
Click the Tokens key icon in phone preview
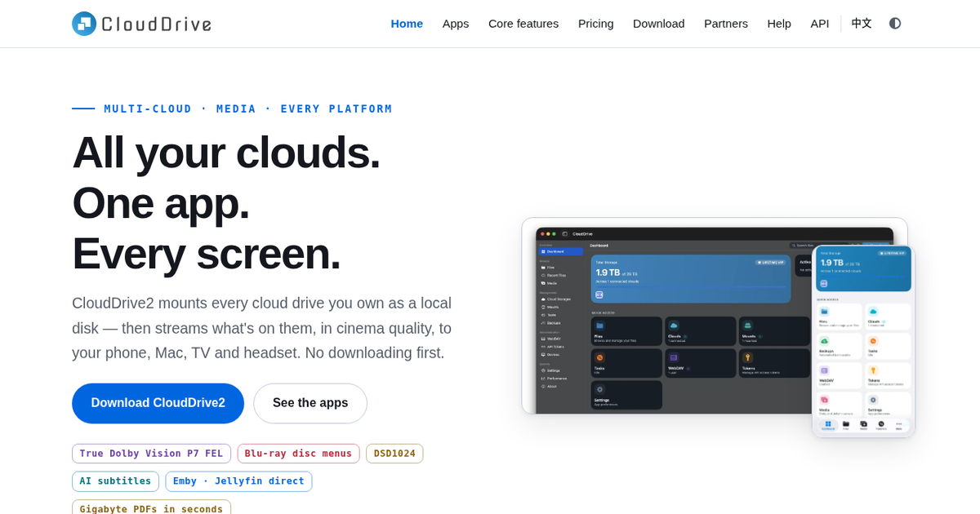point(873,370)
